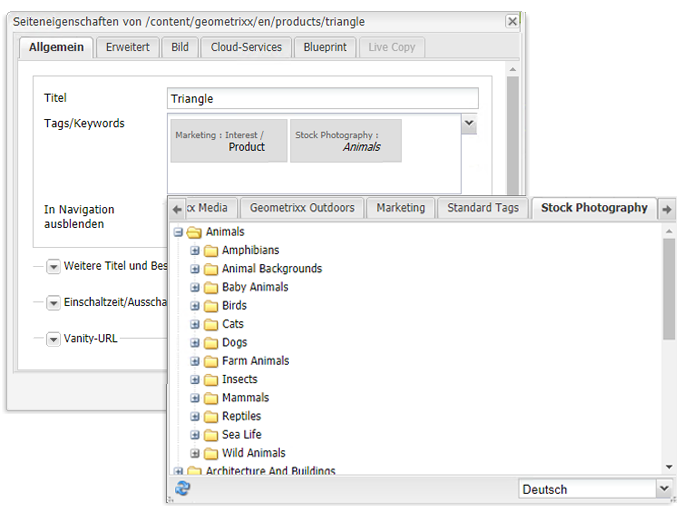Expand the Baby Animals node

(x=195, y=287)
